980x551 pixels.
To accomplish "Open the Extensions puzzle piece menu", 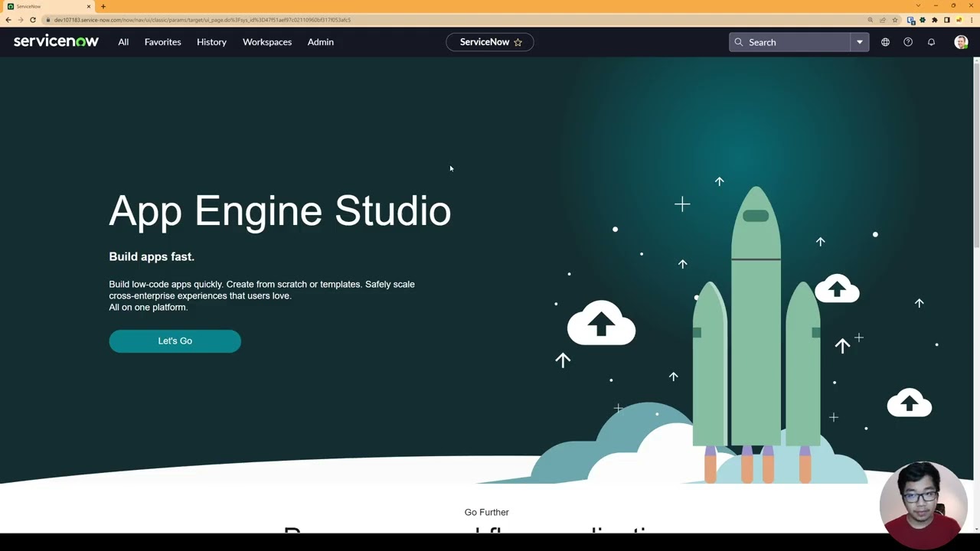I will (935, 20).
